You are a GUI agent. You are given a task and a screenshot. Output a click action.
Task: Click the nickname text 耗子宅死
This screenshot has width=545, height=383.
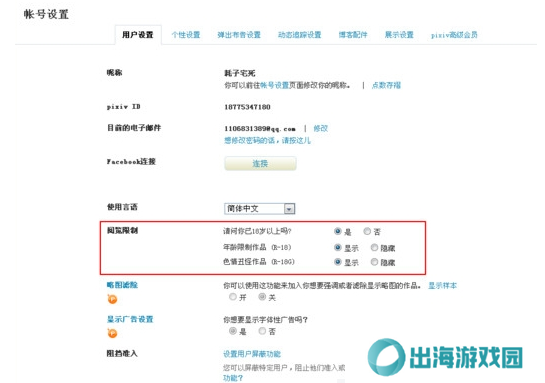[239, 73]
